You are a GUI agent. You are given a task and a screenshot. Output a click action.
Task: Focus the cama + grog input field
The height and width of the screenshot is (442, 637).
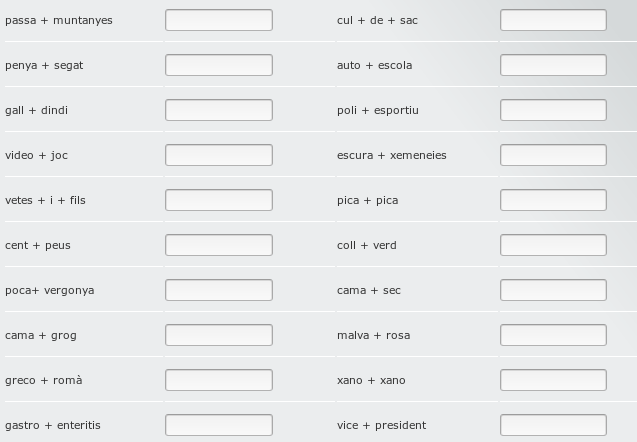[218, 335]
